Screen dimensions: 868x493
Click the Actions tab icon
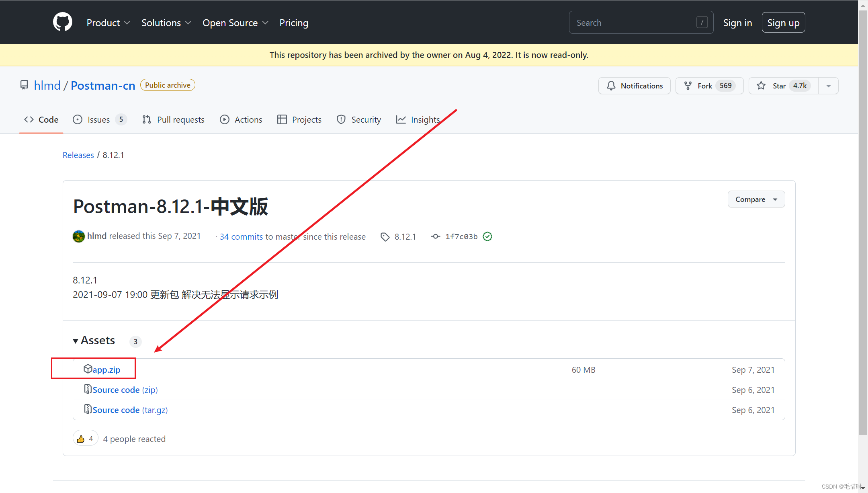225,119
